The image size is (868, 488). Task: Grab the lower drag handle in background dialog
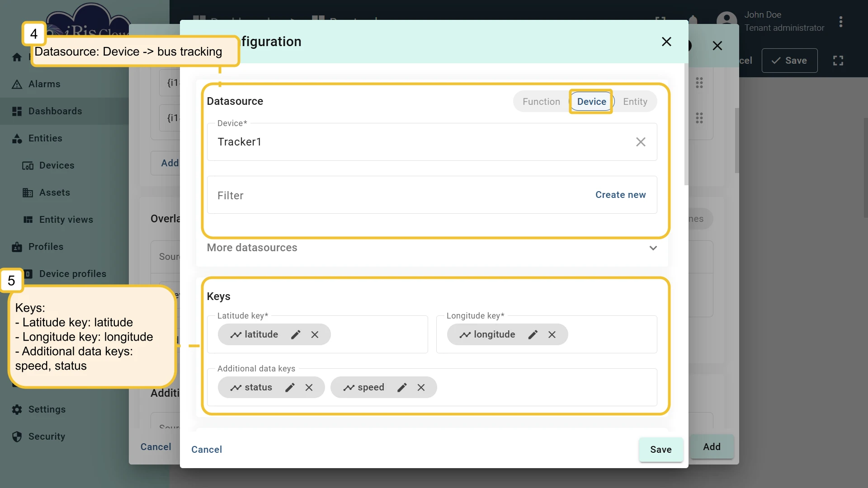click(x=699, y=118)
